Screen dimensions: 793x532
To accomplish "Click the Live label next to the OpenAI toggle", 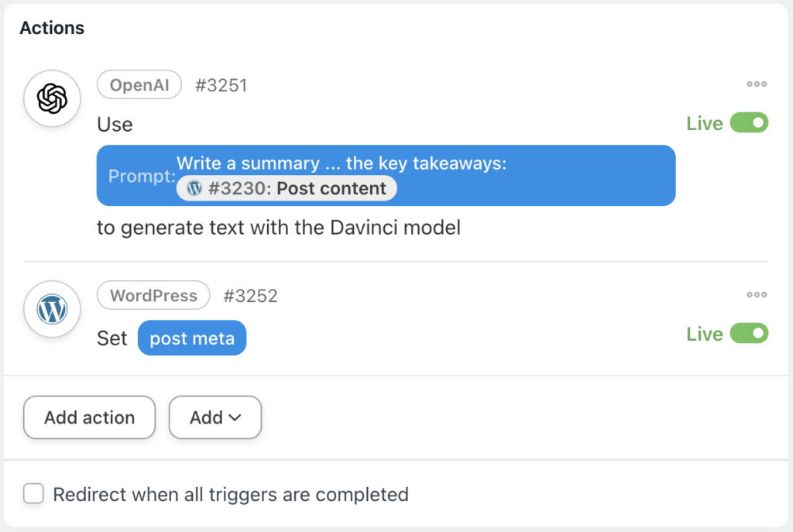I will (705, 122).
